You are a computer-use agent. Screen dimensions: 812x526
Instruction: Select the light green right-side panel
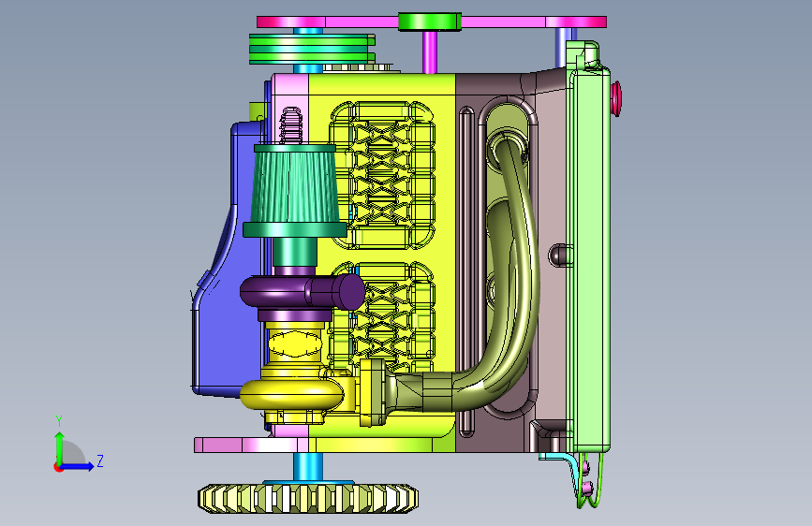590,259
